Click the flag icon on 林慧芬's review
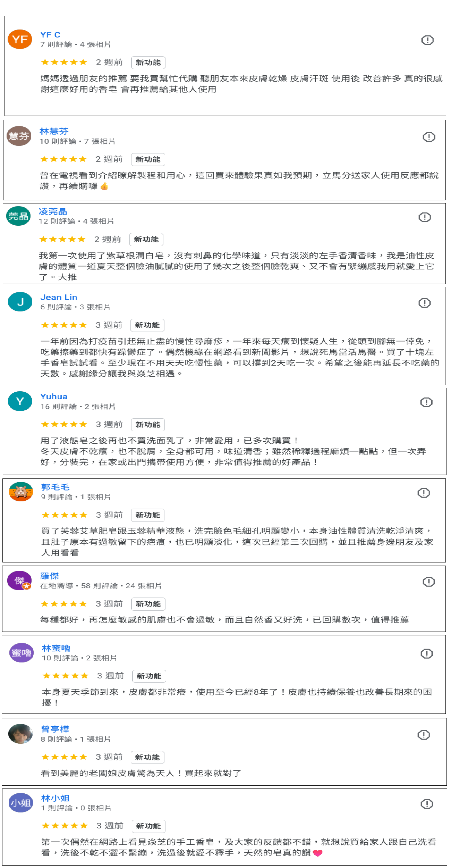Image resolution: width=451 pixels, height=868 pixels. pos(429,137)
